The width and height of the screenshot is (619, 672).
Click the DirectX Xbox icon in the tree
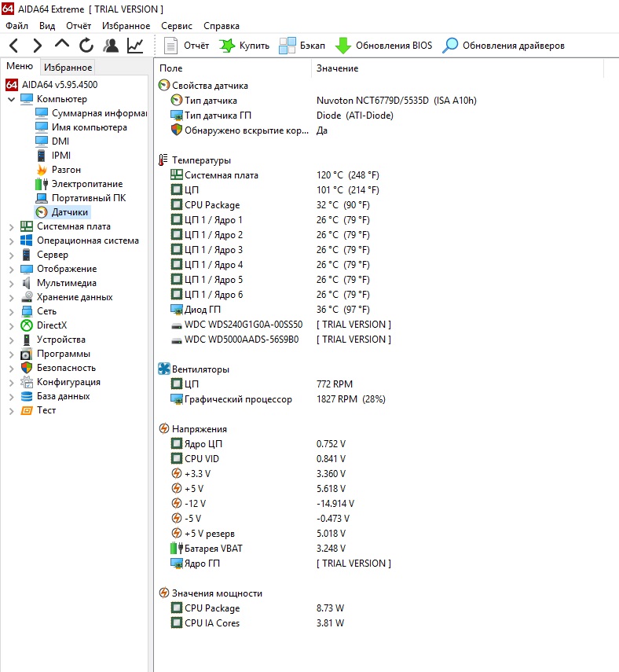point(27,325)
